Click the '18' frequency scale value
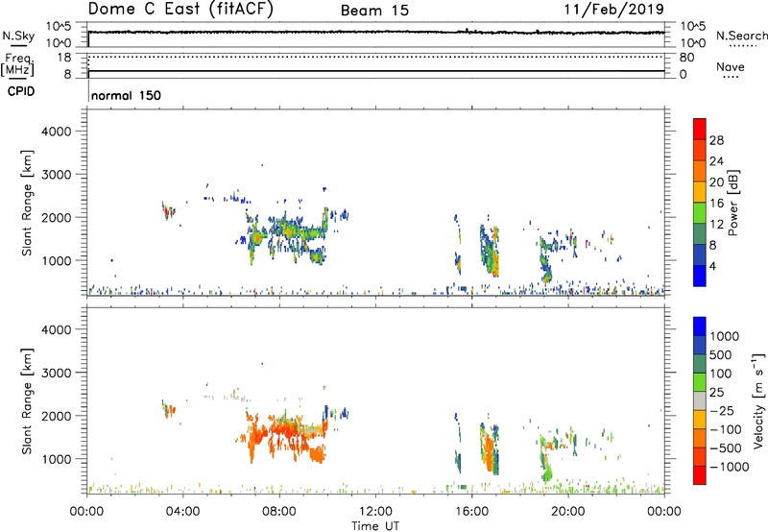The height and width of the screenshot is (532, 768). [64, 58]
